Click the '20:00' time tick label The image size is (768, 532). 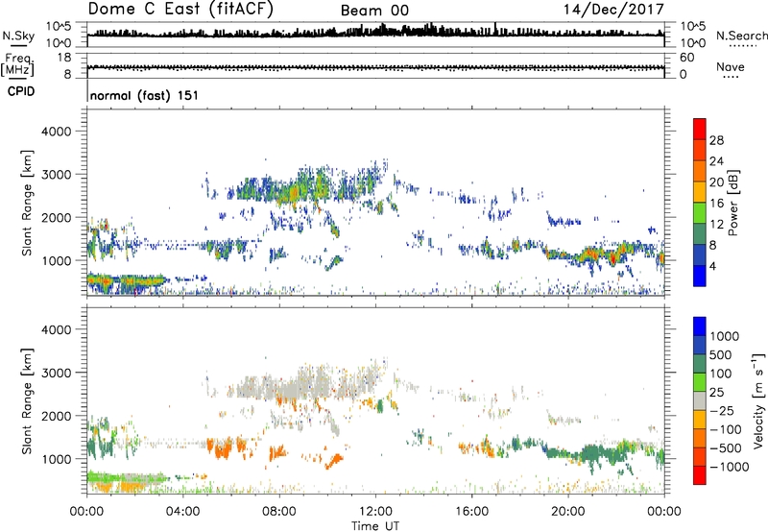point(567,511)
